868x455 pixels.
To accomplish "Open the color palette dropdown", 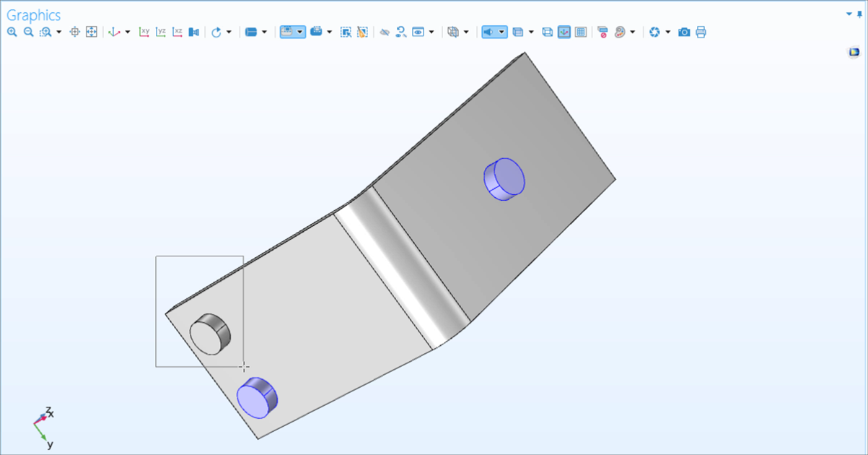I will point(634,32).
